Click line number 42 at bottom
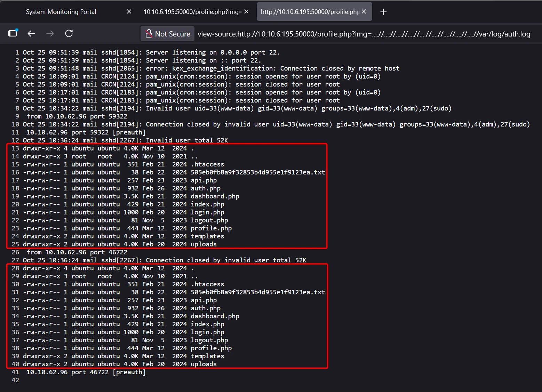Screen dimensions: 542x392 (x=15, y=380)
